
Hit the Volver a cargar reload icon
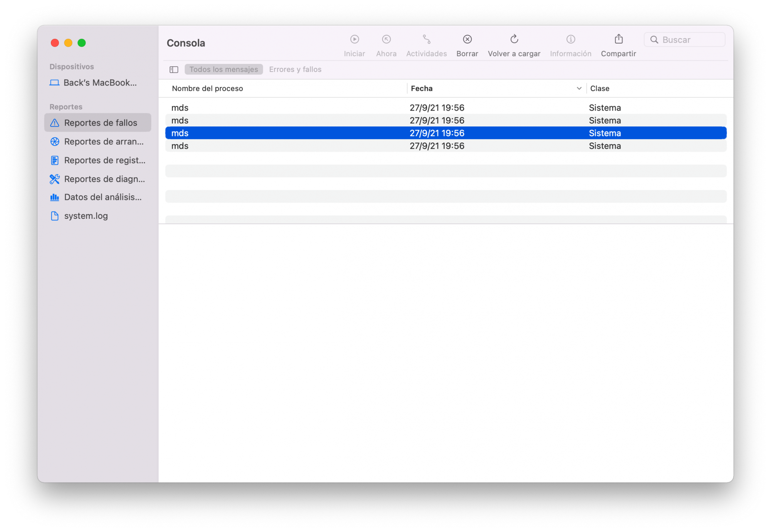(x=514, y=39)
